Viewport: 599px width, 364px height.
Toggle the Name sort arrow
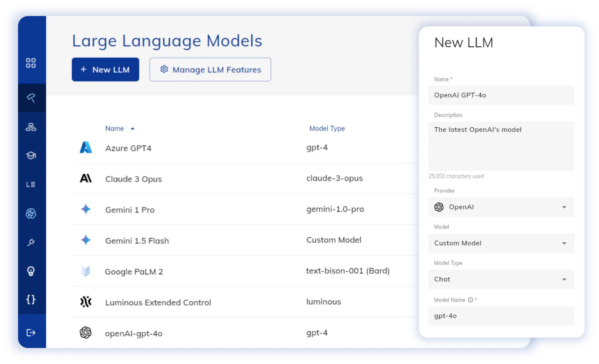[132, 129]
